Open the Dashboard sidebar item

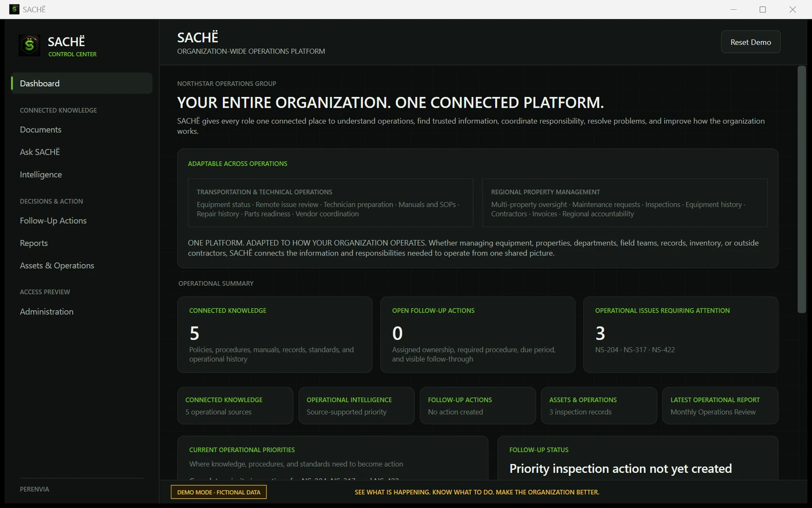[x=81, y=83]
